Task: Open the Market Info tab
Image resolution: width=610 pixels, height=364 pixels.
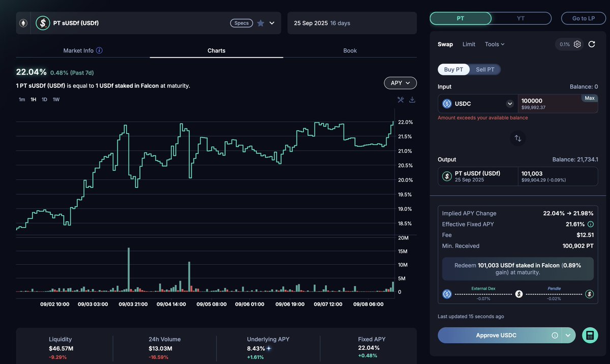Action: click(x=83, y=50)
